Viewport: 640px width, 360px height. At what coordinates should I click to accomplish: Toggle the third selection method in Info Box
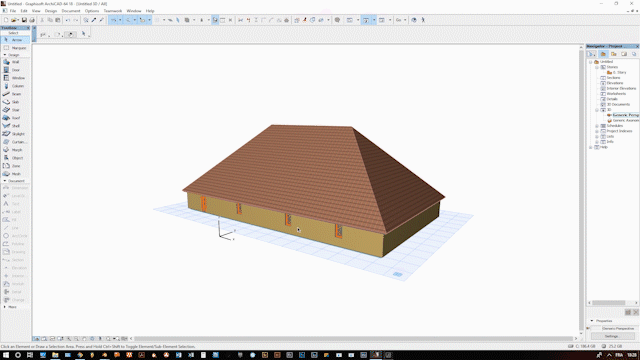coord(71,35)
